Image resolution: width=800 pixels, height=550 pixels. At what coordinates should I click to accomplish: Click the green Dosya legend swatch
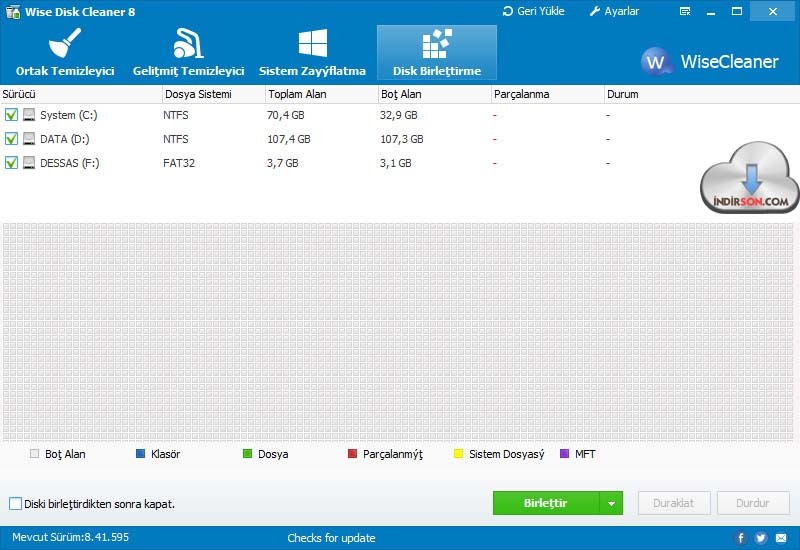click(x=247, y=454)
